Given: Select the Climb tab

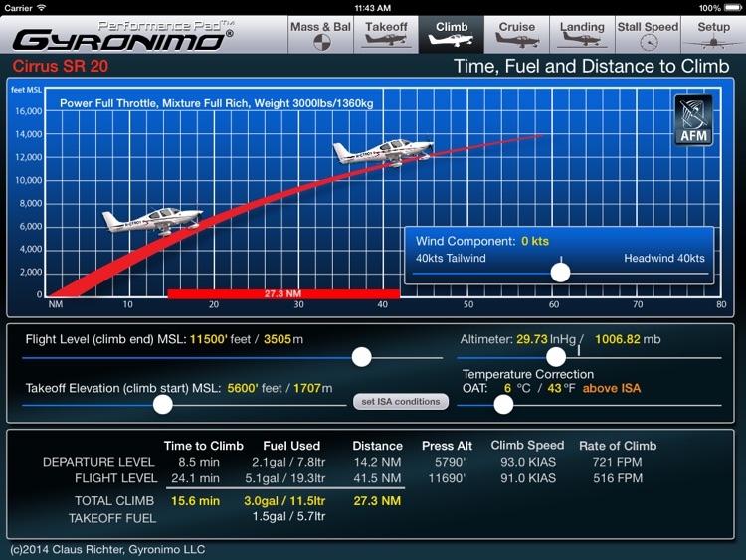Looking at the screenshot, I should click(452, 34).
